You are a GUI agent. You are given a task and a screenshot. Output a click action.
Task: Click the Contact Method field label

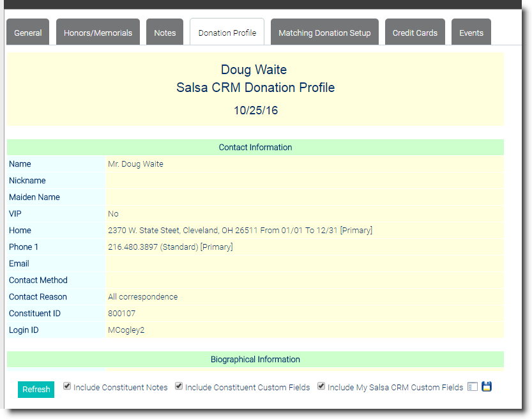coord(38,280)
